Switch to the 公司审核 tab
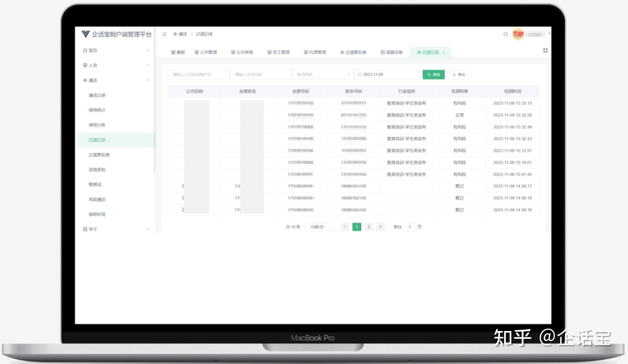The image size is (628, 364). (242, 52)
